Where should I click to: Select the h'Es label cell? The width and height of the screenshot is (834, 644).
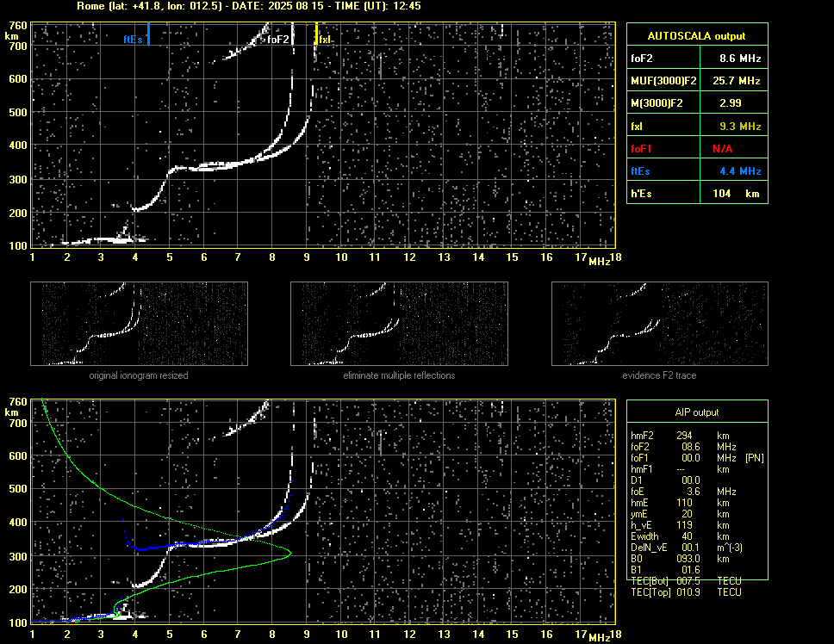(663, 194)
